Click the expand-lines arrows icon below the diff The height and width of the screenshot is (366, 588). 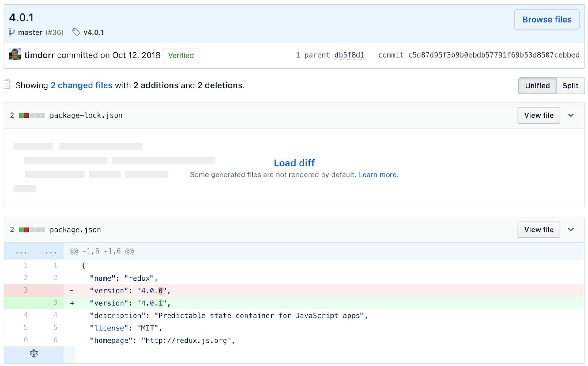(34, 354)
